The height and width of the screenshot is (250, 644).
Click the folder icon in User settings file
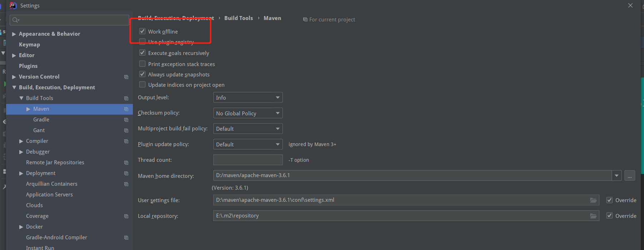593,200
